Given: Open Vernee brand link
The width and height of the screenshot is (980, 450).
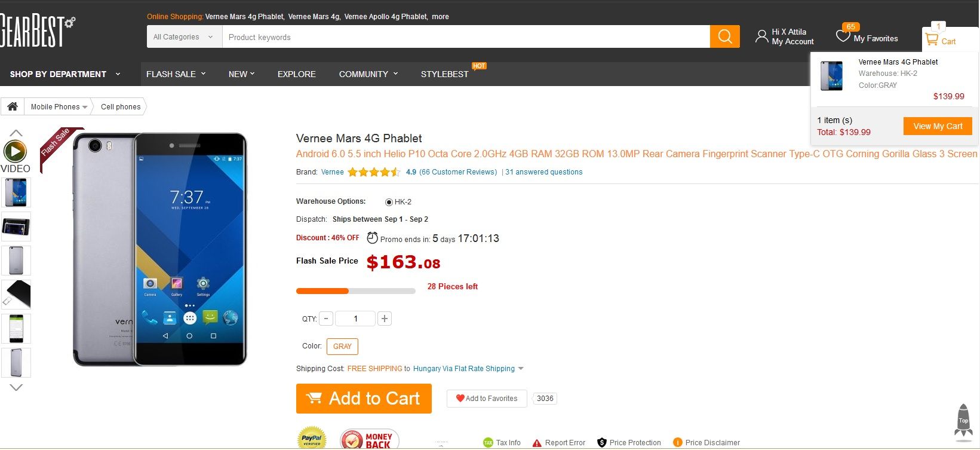Looking at the screenshot, I should point(333,172).
